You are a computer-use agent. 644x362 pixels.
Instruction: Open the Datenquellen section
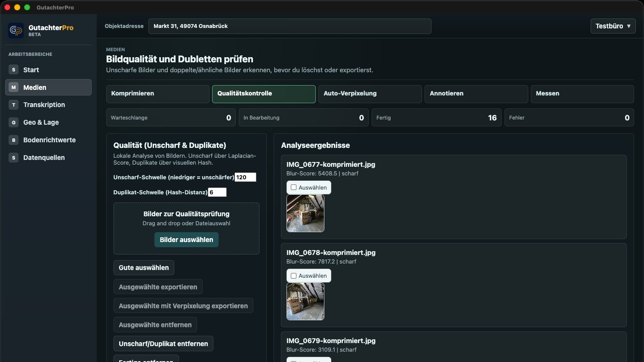tap(48, 158)
